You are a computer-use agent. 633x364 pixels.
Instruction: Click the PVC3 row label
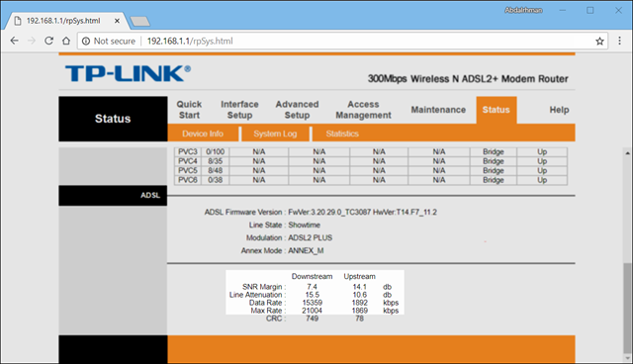188,151
